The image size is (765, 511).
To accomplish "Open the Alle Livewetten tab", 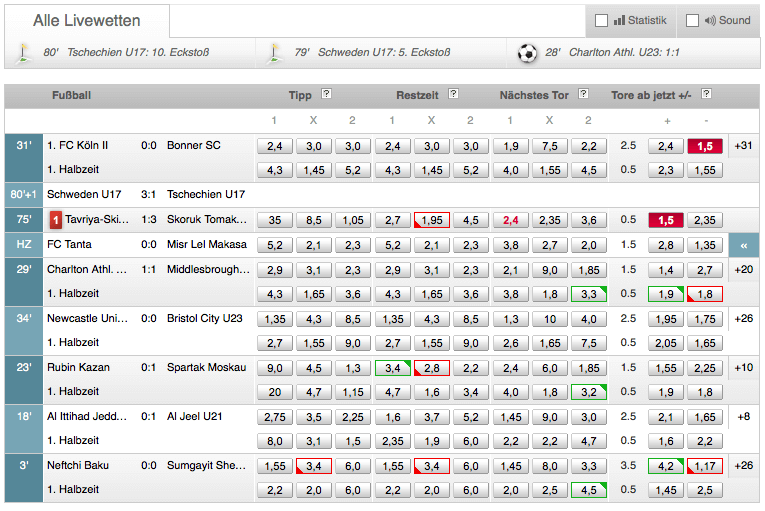I will 87,20.
